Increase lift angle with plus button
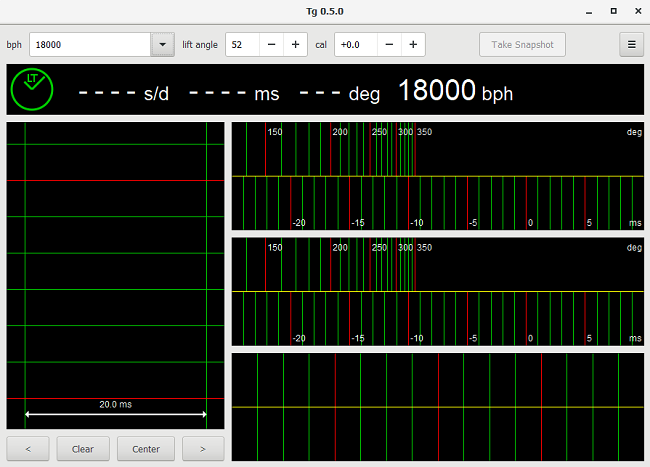Image resolution: width=650 pixels, height=467 pixels. (x=295, y=45)
